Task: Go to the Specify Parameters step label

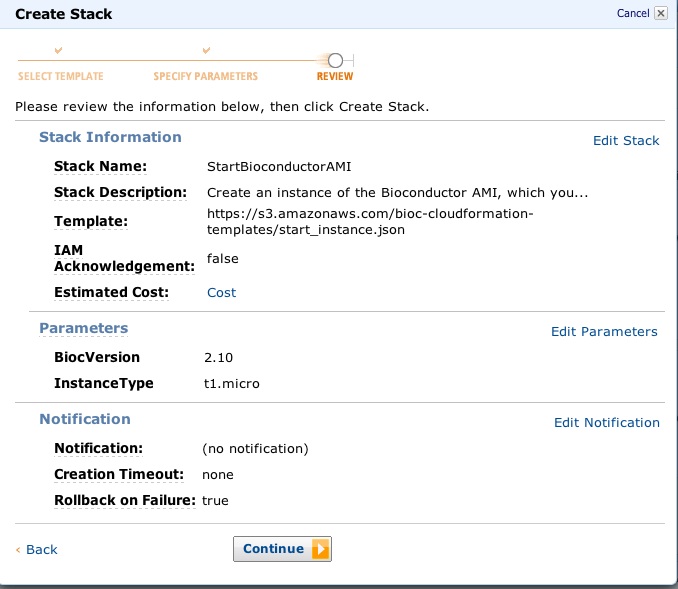Action: [205, 76]
